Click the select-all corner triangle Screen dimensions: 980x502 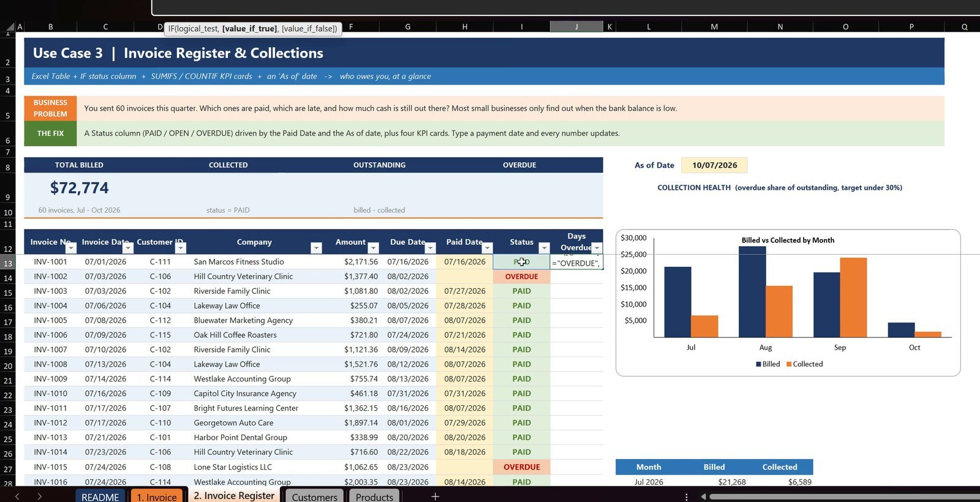[10, 26]
